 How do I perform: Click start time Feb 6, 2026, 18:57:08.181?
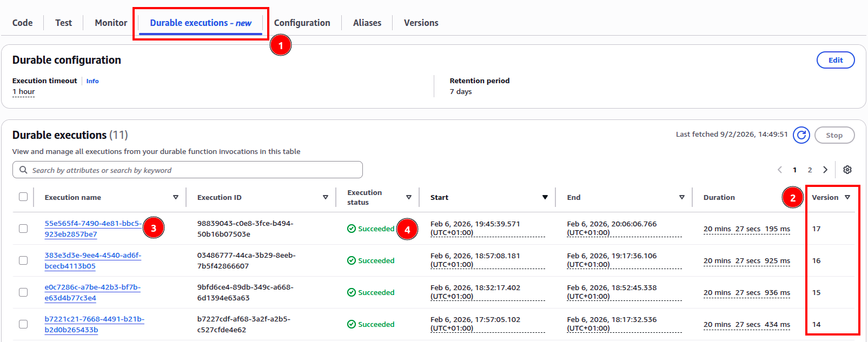(488, 260)
